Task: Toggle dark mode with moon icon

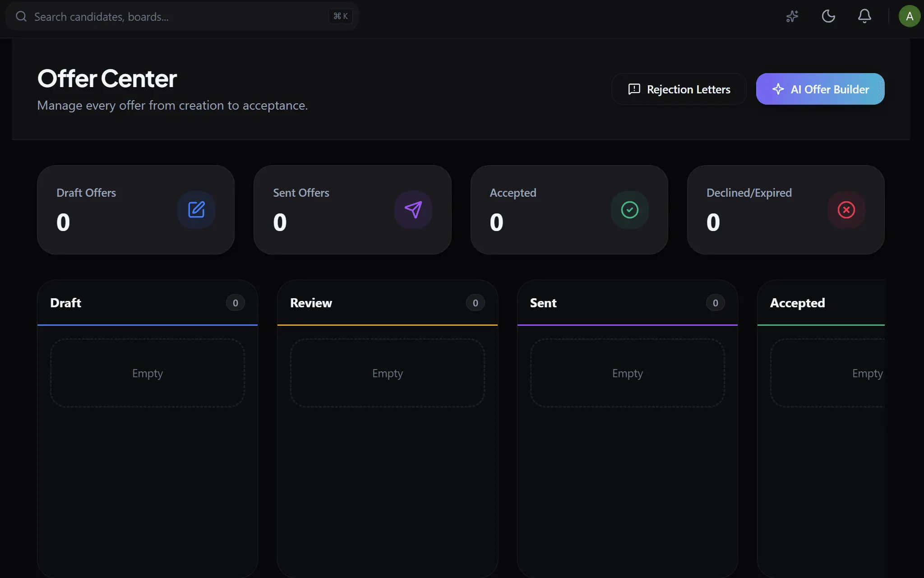Action: coord(828,17)
